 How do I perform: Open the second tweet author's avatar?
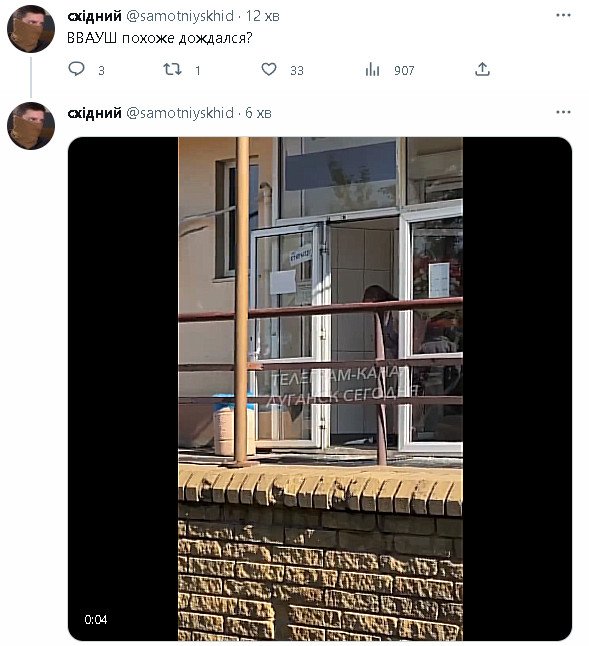tap(31, 126)
